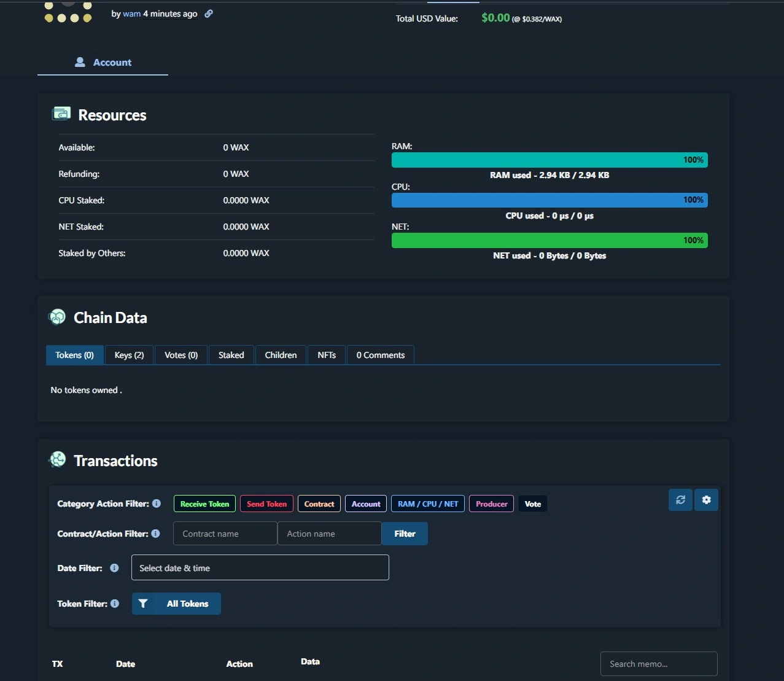The image size is (784, 681).
Task: Click the CPU usage progress bar
Action: (549, 200)
